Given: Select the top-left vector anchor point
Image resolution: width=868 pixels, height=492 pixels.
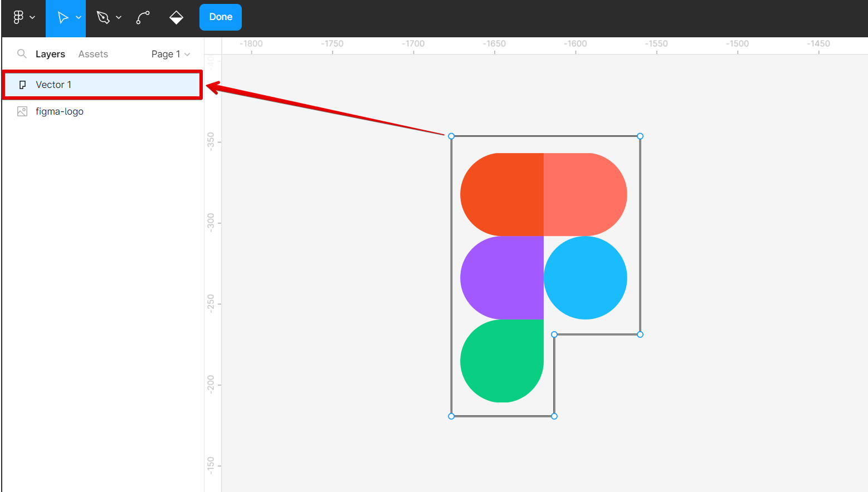Looking at the screenshot, I should click(x=451, y=136).
